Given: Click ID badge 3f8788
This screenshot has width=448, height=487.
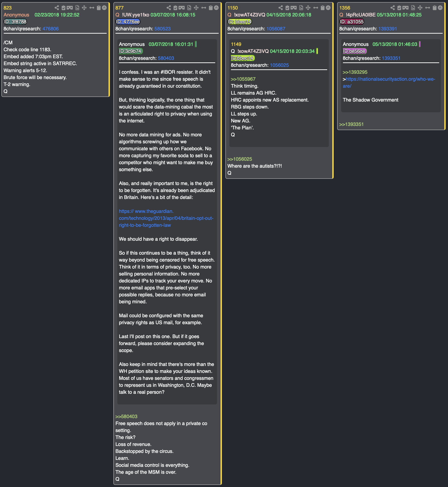Looking at the screenshot, I should coord(15,22).
